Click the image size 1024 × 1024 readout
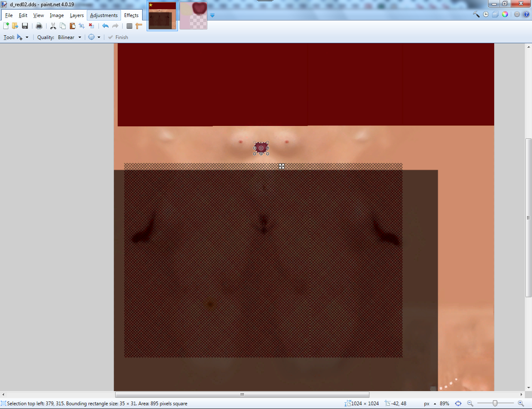Viewport: 532px width, 409px height. coord(362,404)
